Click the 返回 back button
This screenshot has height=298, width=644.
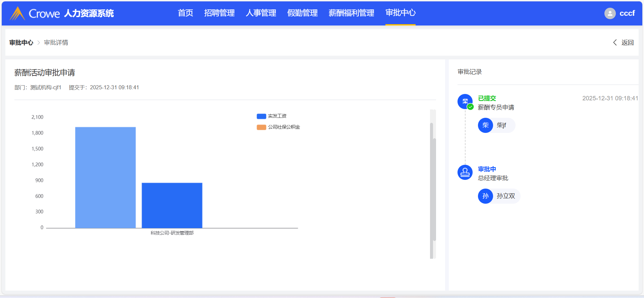point(627,43)
